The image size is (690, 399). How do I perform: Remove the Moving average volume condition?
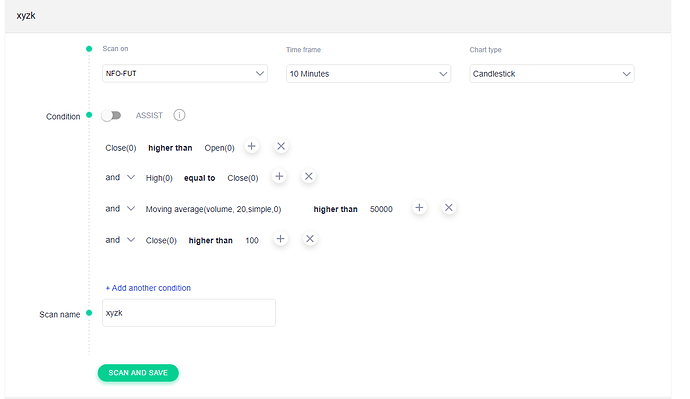(448, 208)
